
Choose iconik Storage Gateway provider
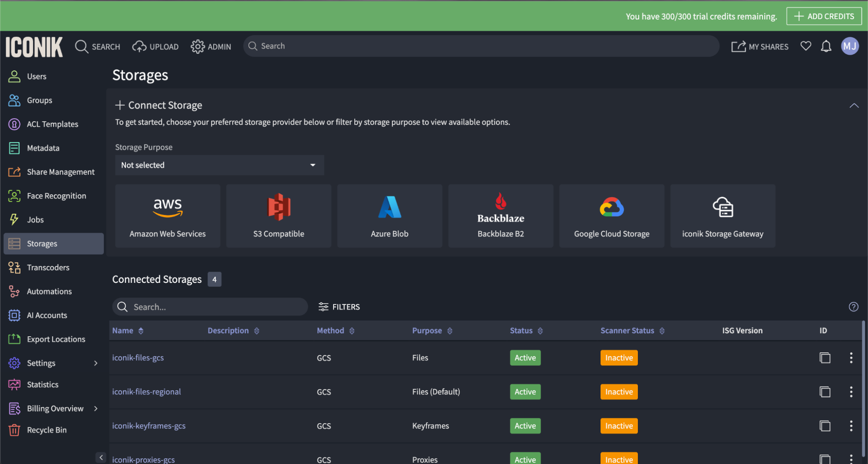pos(723,216)
